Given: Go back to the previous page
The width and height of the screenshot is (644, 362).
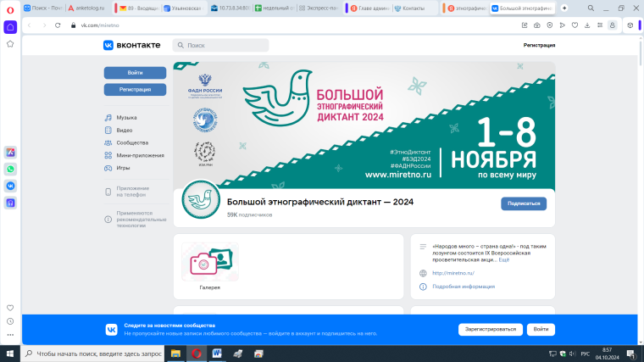Looking at the screenshot, I should [30, 25].
